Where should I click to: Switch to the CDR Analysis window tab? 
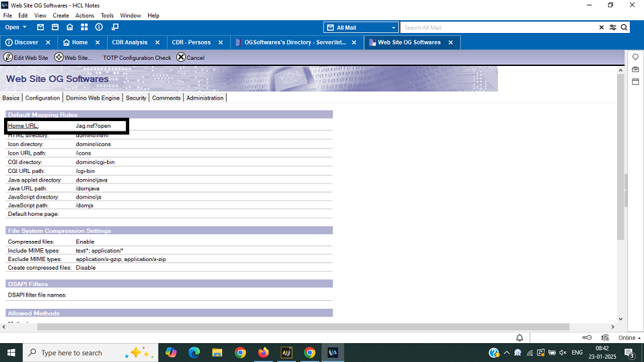(129, 42)
